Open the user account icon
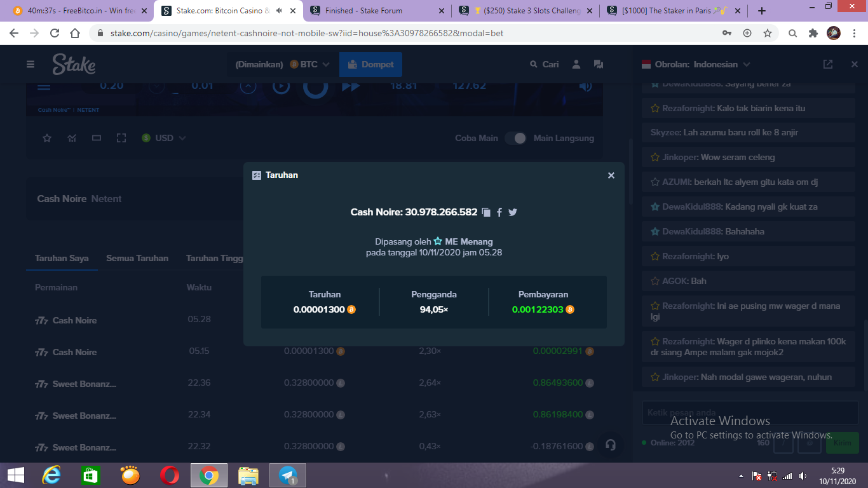 point(576,64)
